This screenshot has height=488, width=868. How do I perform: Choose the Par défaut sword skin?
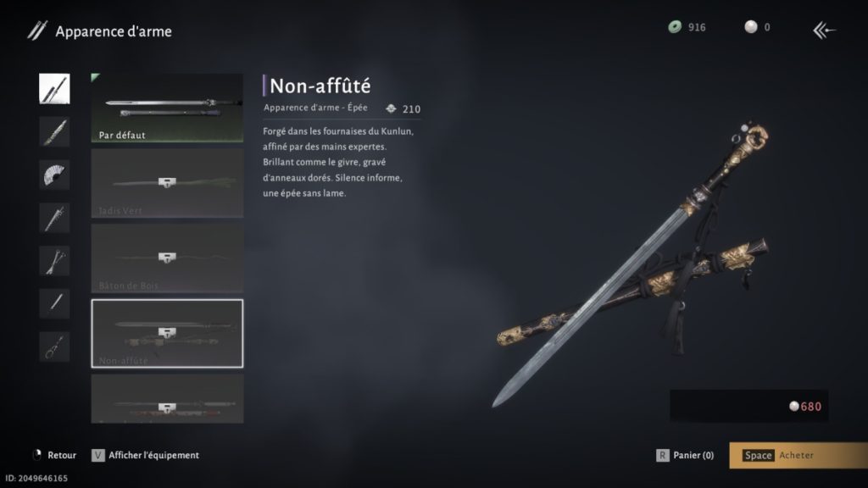tap(167, 108)
